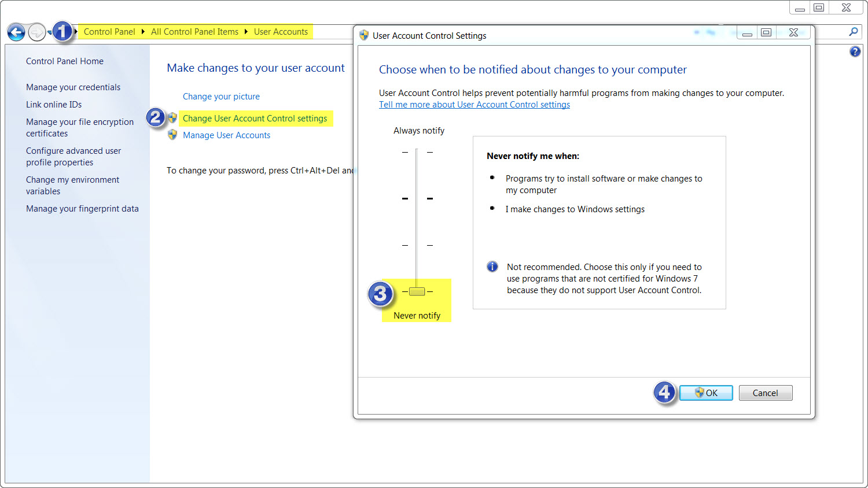The width and height of the screenshot is (868, 488).
Task: Expand arrow after Control Panel breadcrumb
Action: [x=143, y=32]
